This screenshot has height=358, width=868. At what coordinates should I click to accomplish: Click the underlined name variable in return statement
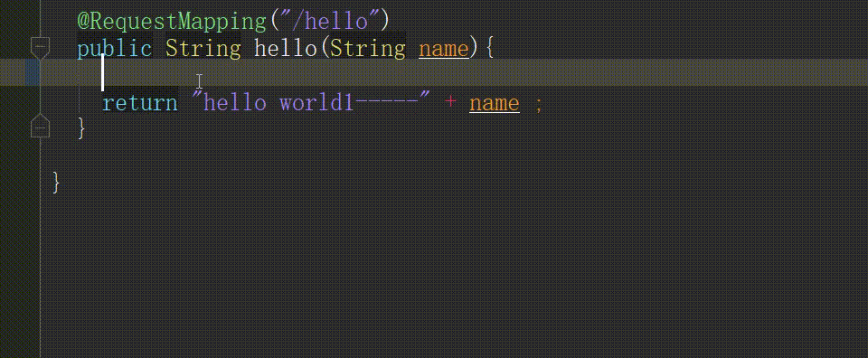click(x=495, y=103)
